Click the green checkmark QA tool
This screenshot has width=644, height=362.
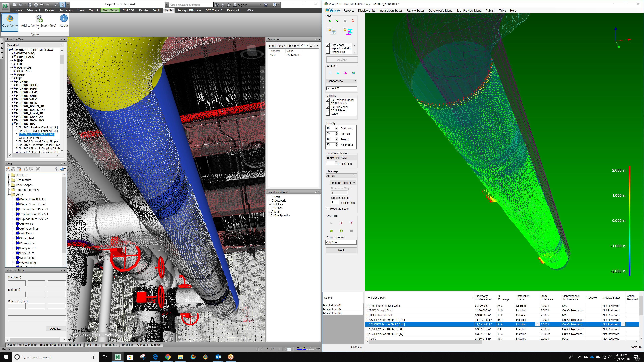click(x=331, y=231)
